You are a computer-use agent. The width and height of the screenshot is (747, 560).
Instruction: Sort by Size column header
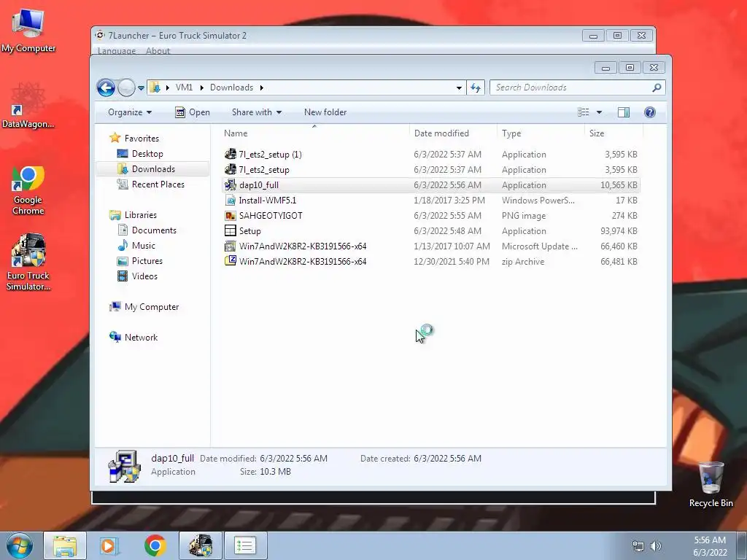[x=614, y=133]
